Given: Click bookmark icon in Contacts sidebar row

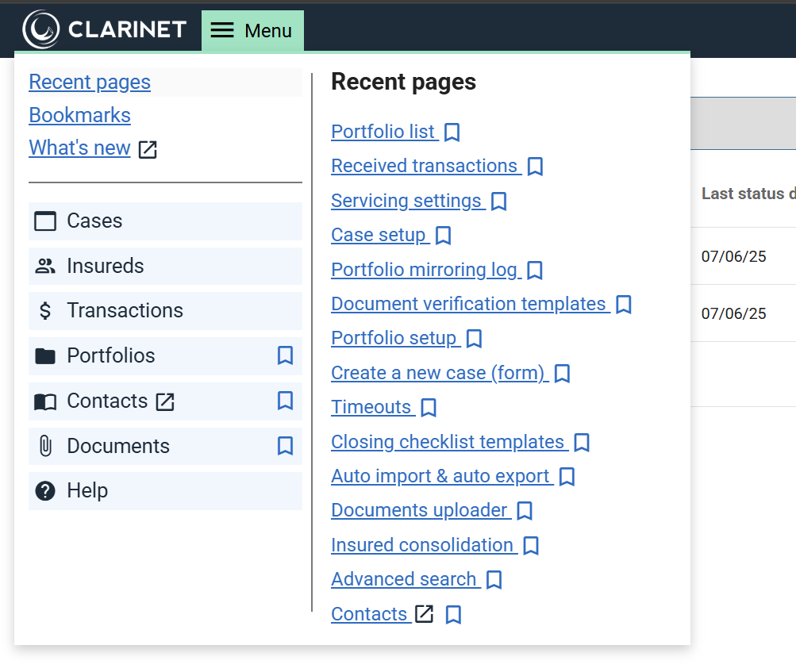Looking at the screenshot, I should [x=285, y=401].
